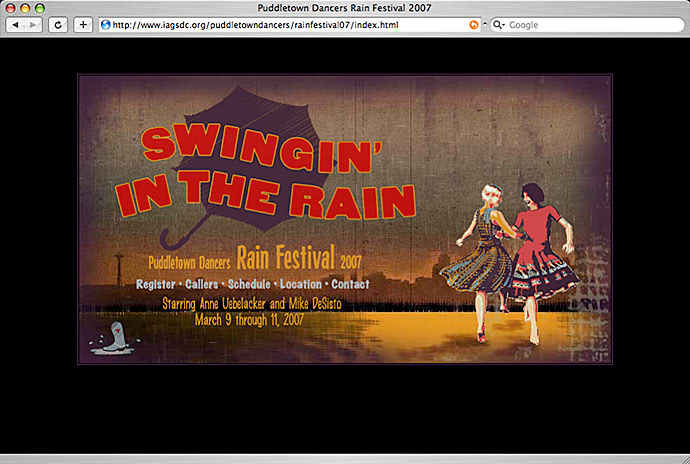The image size is (690, 464).
Task: Click the browser forward arrow button
Action: (x=33, y=25)
